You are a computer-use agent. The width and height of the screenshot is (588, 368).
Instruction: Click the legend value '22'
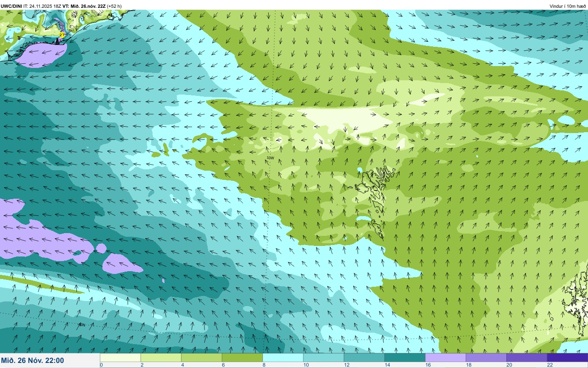[x=549, y=365]
